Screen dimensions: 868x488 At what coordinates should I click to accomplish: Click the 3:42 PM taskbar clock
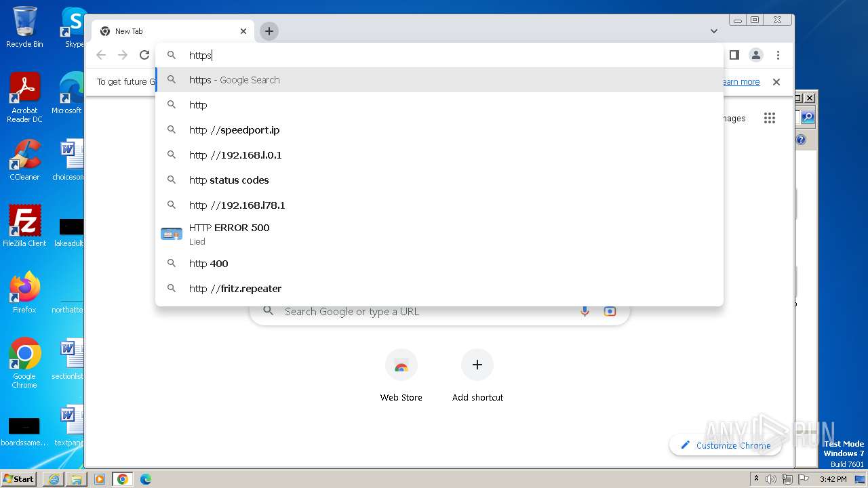[x=833, y=479]
